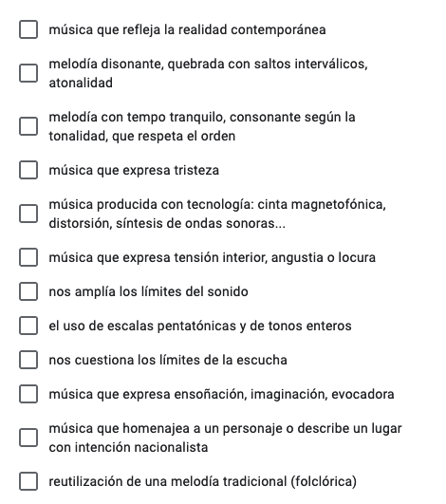The width and height of the screenshot is (446, 504).
Task: Select checkbox for 'melodía con tempo tranquilo'
Action: [x=28, y=126]
